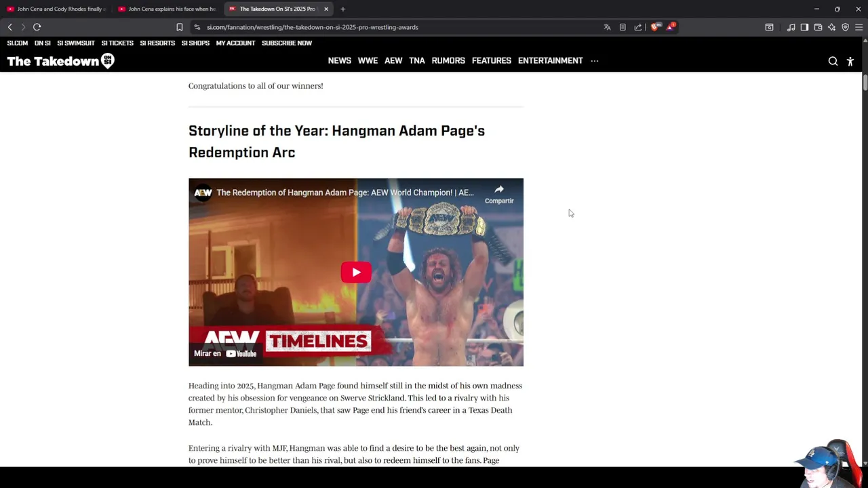The height and width of the screenshot is (488, 868).
Task: Reload the current page
Action: pos(37,27)
